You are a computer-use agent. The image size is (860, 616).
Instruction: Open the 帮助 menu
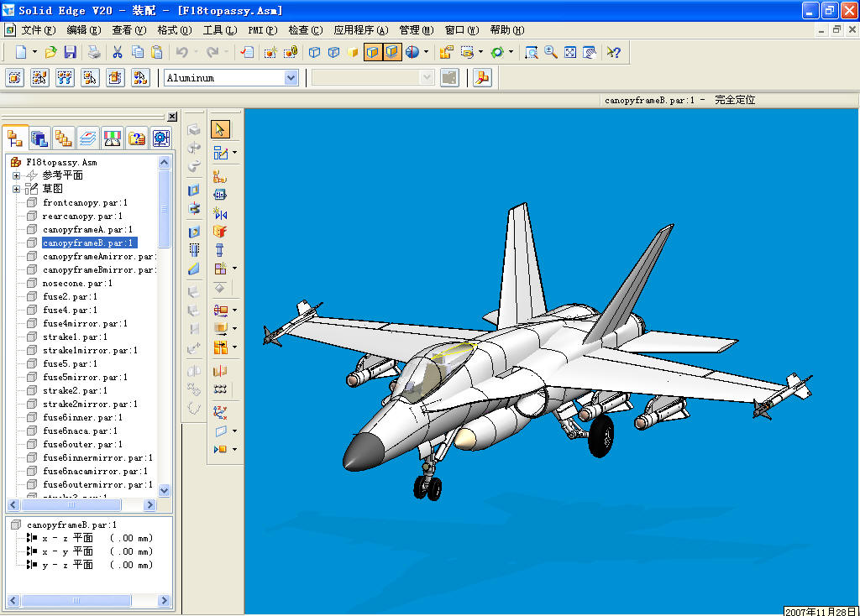(506, 30)
